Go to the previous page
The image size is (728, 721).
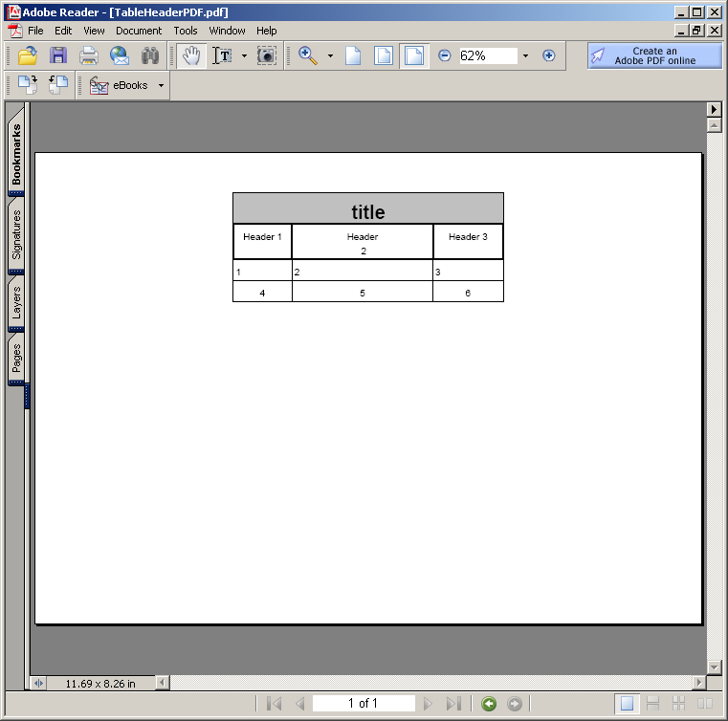[300, 704]
